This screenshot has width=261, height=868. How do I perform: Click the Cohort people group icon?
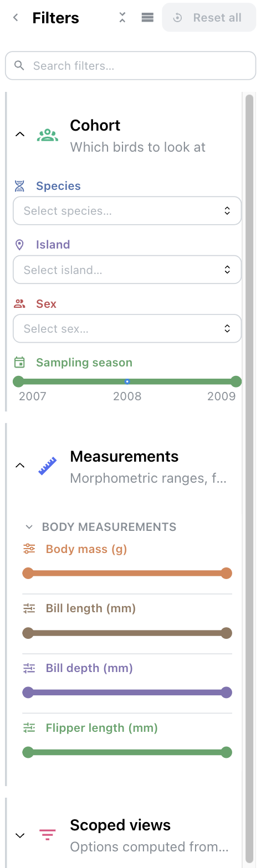coord(48,135)
